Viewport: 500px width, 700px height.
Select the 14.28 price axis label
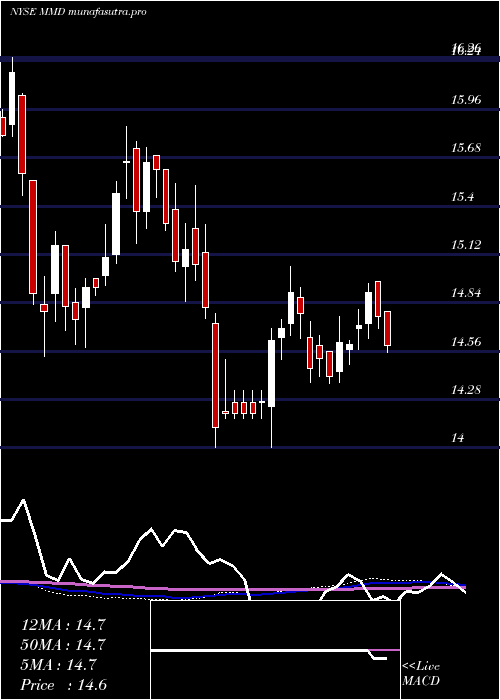pos(466,390)
